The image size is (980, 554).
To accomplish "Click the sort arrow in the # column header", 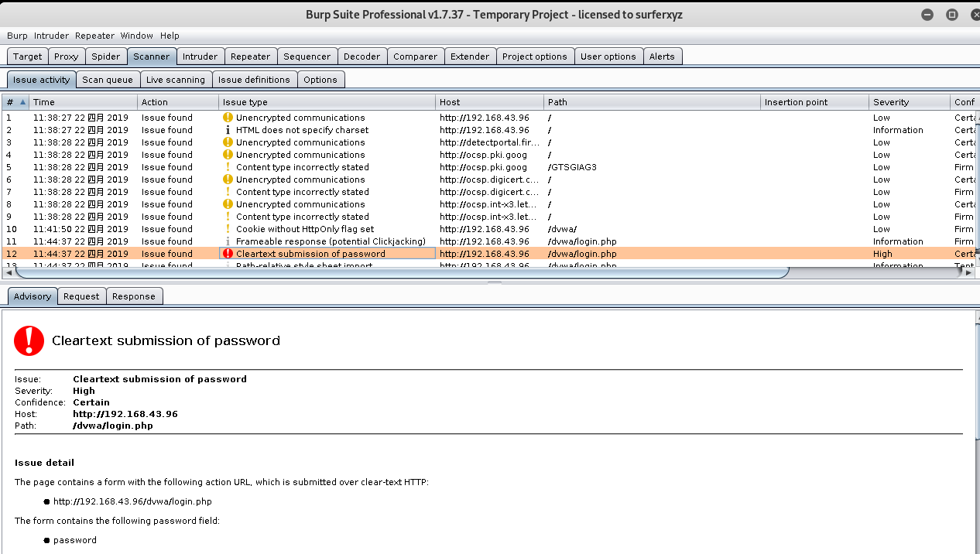I will [22, 102].
